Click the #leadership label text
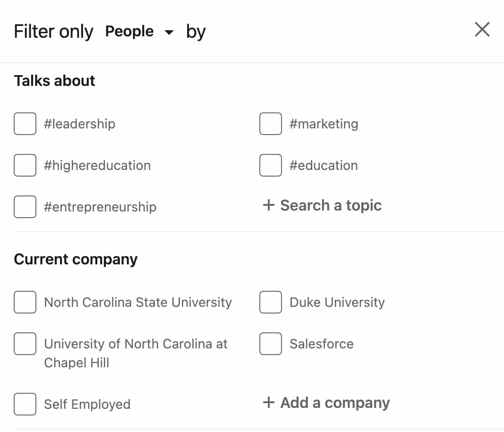This screenshot has height=432, width=504. (x=79, y=124)
